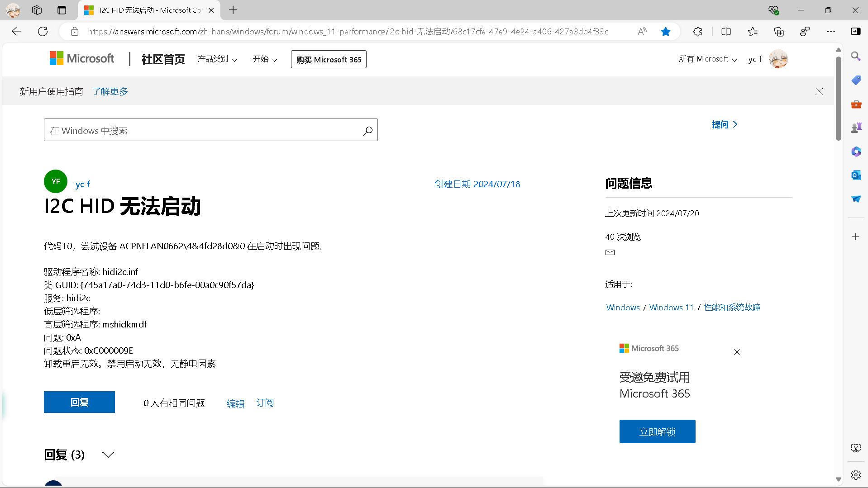Expand the 产品类别 dropdown
Screen dimensions: 868x488
tap(217, 59)
